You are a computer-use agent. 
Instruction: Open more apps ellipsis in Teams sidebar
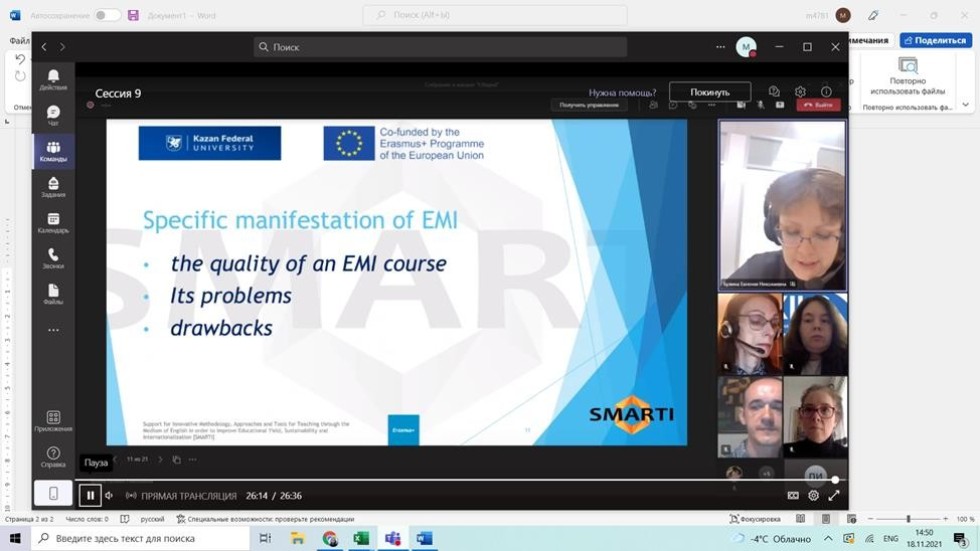tap(53, 330)
